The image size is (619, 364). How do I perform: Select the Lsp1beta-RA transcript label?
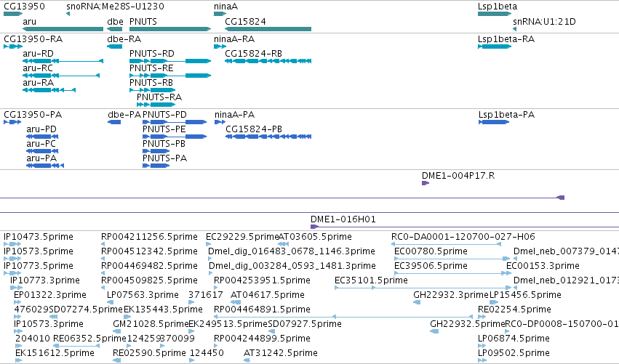pos(506,39)
